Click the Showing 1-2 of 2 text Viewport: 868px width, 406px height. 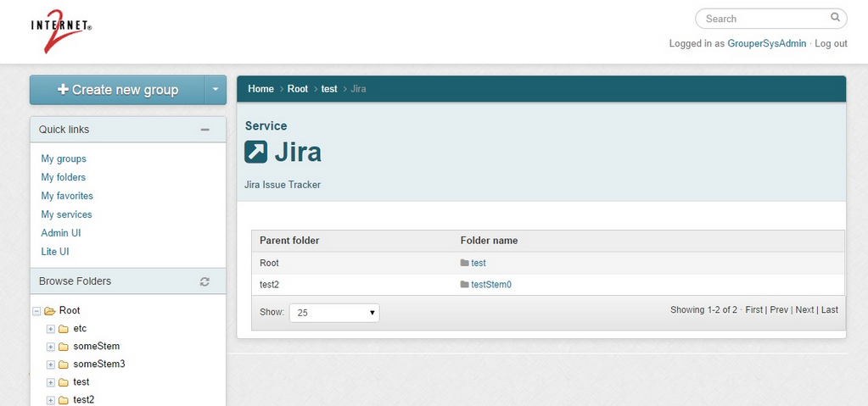(x=703, y=309)
